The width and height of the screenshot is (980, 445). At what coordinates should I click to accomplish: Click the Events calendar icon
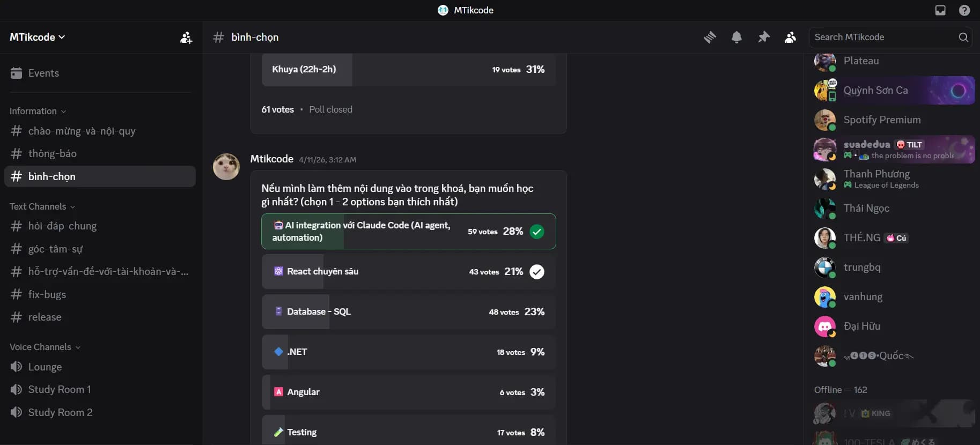[x=16, y=73]
